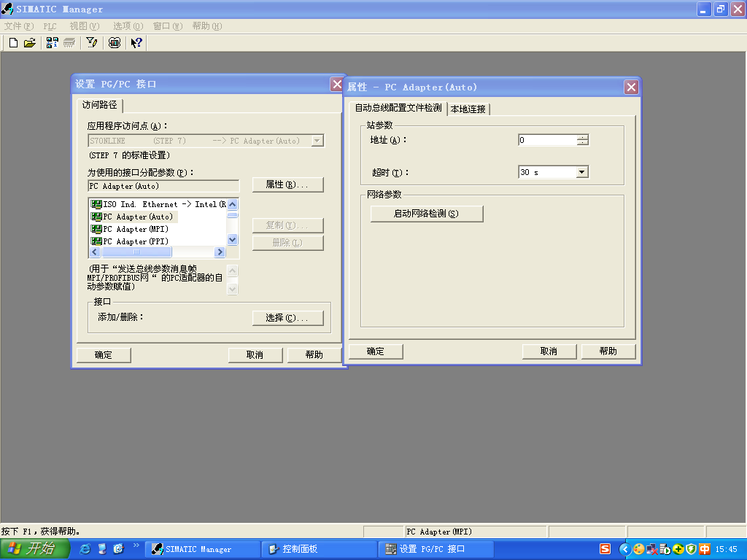Expand the application access point dropdown
This screenshot has width=747, height=560.
click(317, 141)
